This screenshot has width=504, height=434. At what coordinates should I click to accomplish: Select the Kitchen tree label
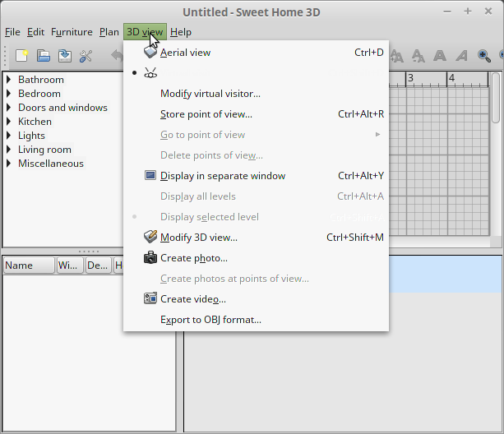[x=35, y=122]
